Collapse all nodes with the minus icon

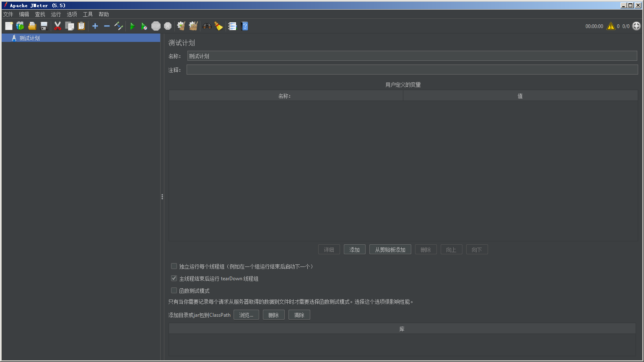click(x=107, y=26)
